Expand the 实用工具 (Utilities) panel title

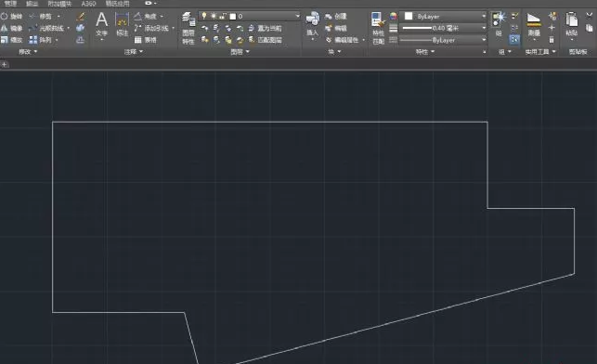click(x=540, y=51)
